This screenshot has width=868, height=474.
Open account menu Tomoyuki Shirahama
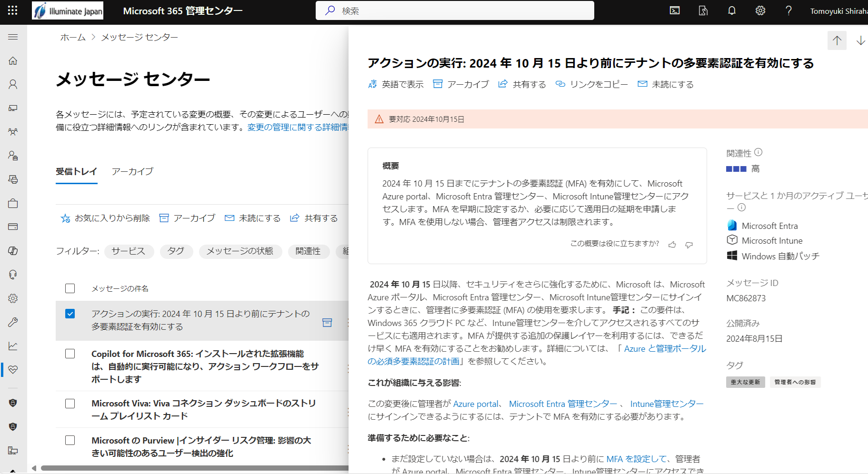pos(839,11)
